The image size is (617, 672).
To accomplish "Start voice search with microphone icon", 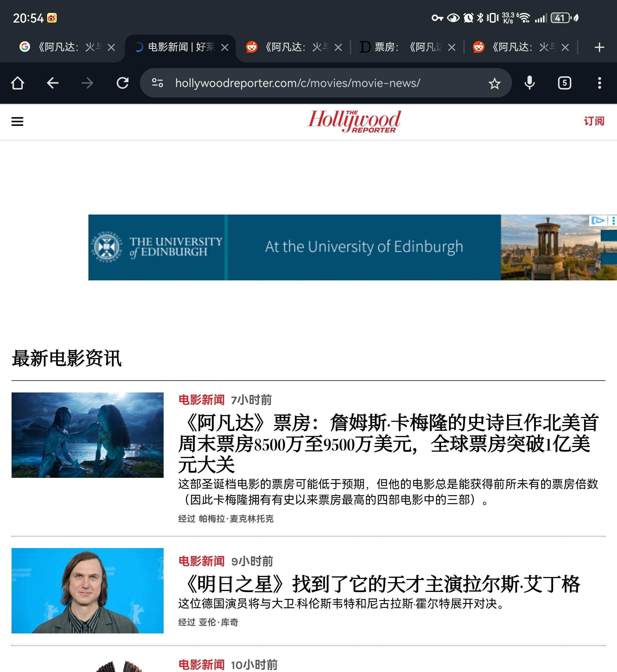I will coord(529,83).
